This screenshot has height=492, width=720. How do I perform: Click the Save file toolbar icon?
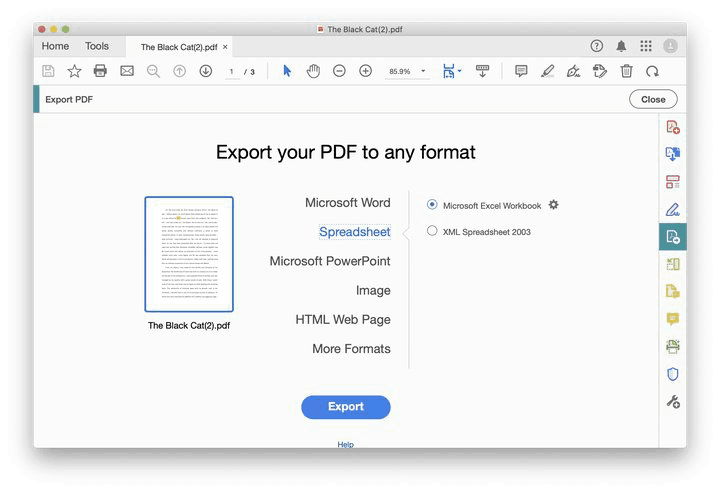coord(48,71)
